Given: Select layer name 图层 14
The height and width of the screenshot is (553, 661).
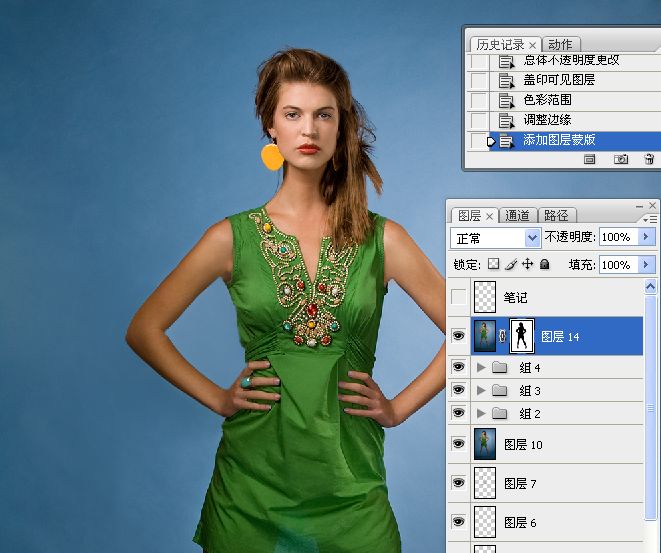Looking at the screenshot, I should click(560, 336).
